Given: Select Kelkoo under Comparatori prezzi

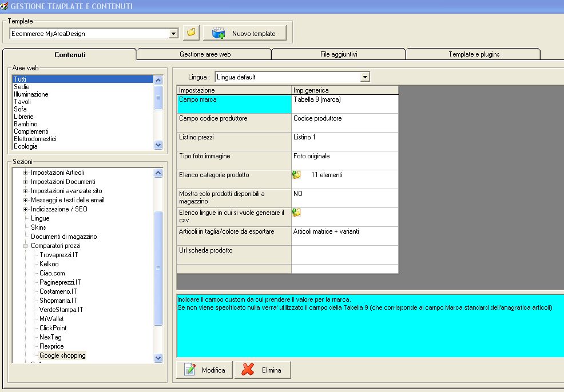Looking at the screenshot, I should click(49, 264).
